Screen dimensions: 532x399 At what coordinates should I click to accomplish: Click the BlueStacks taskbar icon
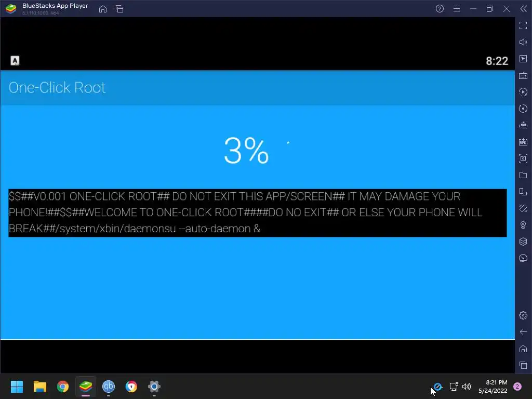pyautogui.click(x=86, y=387)
